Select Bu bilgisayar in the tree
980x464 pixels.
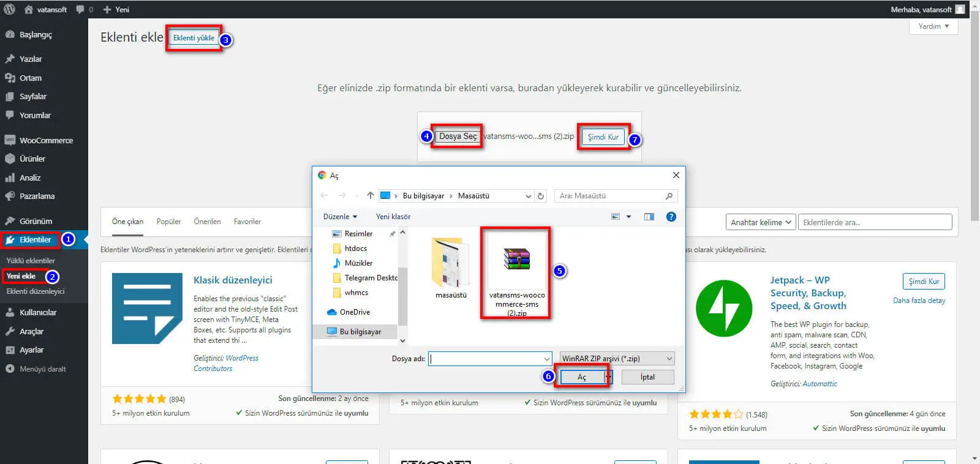(355, 332)
